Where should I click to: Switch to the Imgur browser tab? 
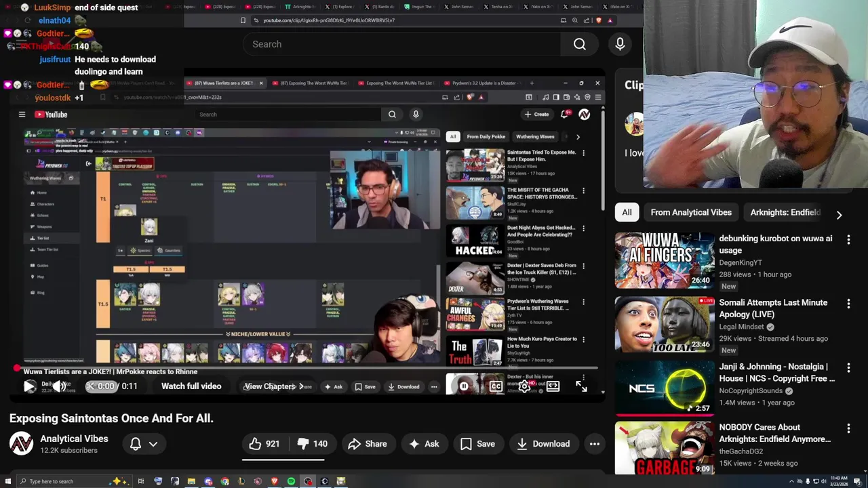click(x=419, y=7)
